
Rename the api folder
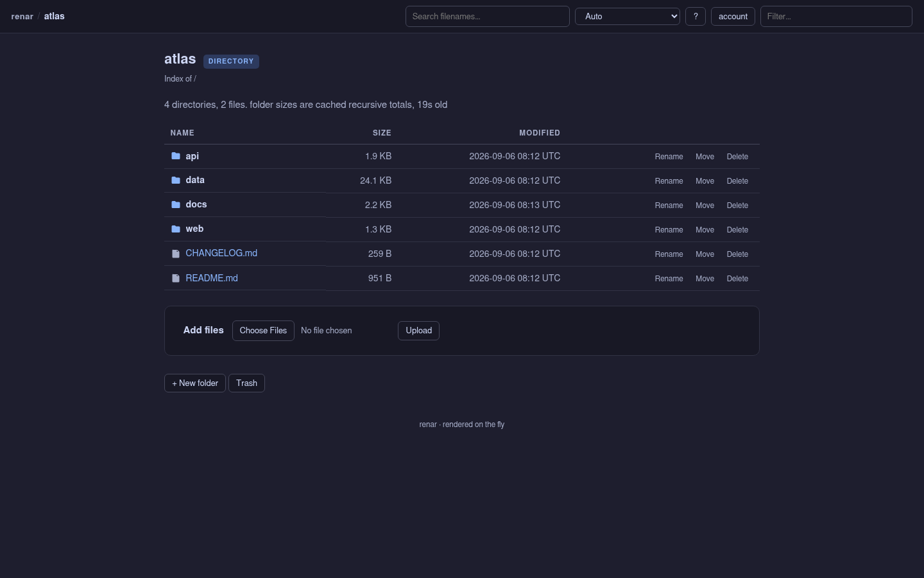669,157
